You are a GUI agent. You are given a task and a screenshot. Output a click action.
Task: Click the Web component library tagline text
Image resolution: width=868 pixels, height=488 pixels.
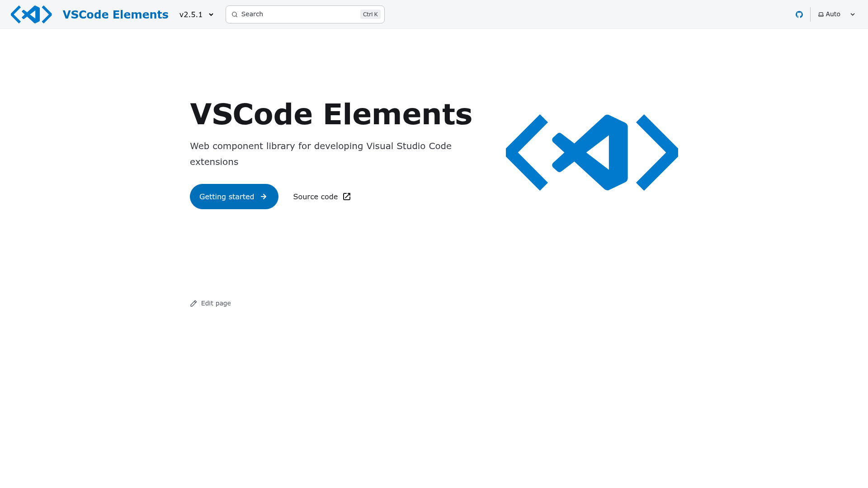click(321, 154)
